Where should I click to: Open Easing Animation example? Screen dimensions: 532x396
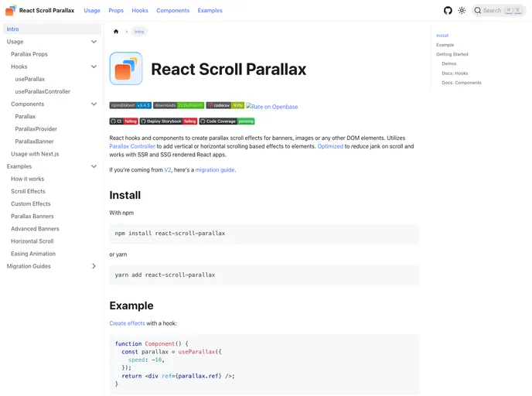pyautogui.click(x=33, y=254)
